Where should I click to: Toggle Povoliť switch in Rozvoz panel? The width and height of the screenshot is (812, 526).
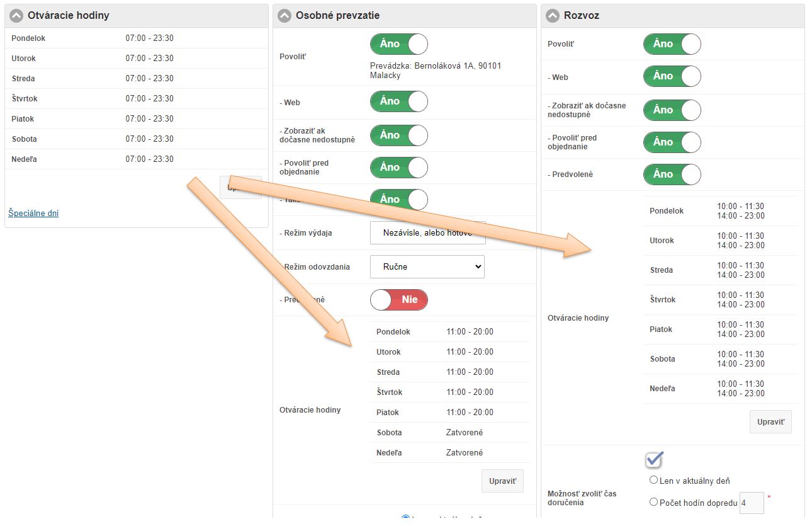click(x=672, y=44)
